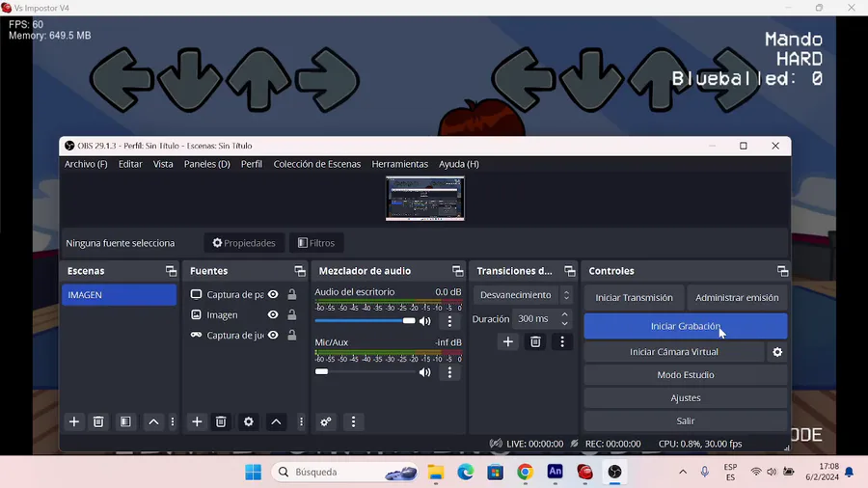
Task: Undock the Fuentes panel
Action: 300,271
